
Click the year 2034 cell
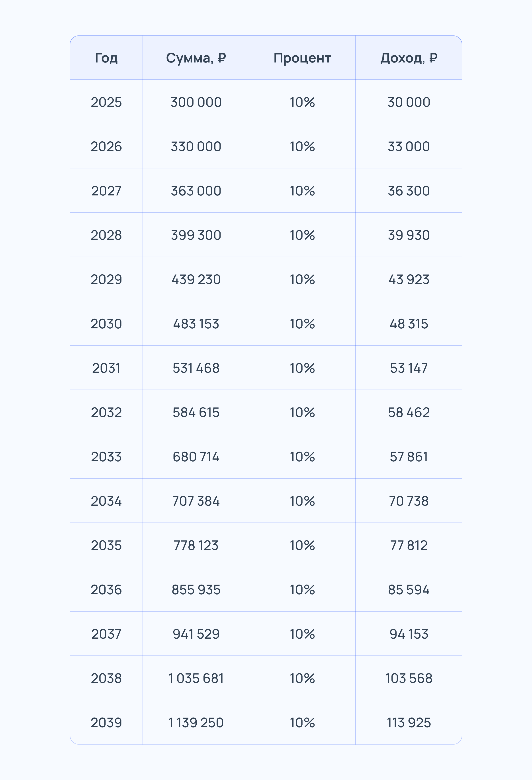106,501
